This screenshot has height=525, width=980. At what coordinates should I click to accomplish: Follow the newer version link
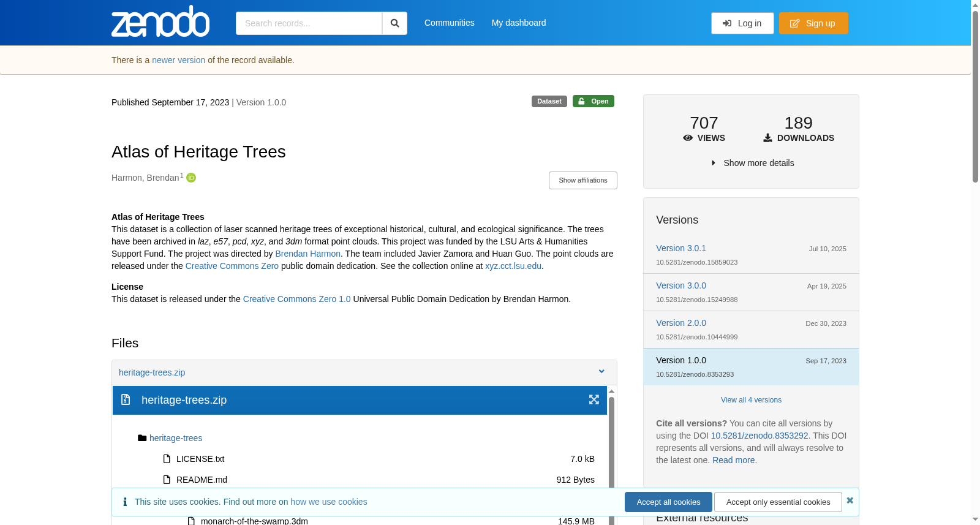tap(179, 60)
